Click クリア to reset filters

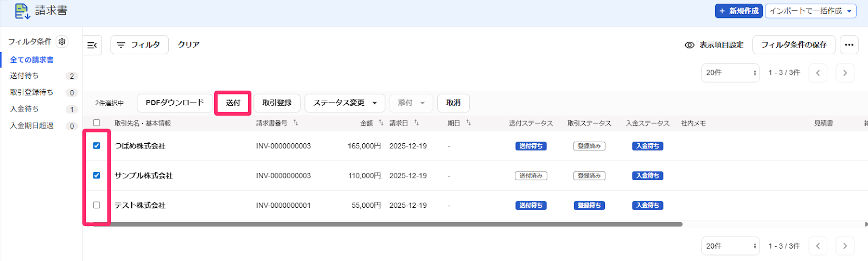189,45
